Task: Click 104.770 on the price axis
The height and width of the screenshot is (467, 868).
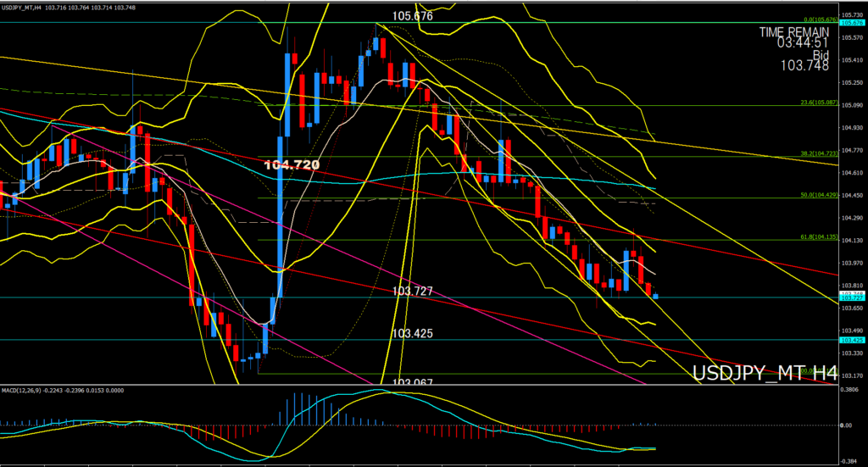Action: click(x=852, y=150)
